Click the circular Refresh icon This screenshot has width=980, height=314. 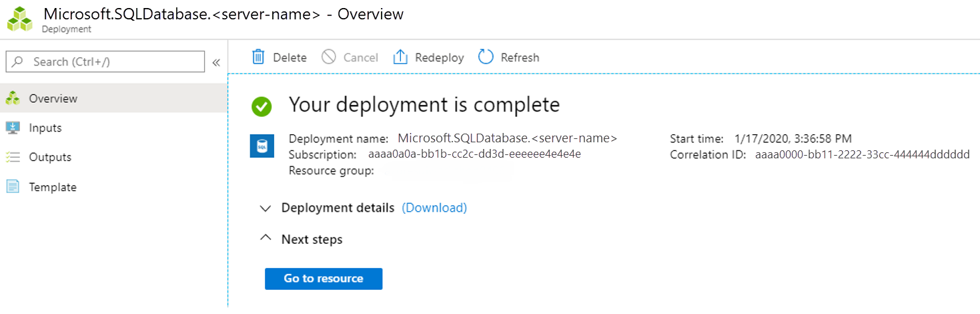click(486, 57)
